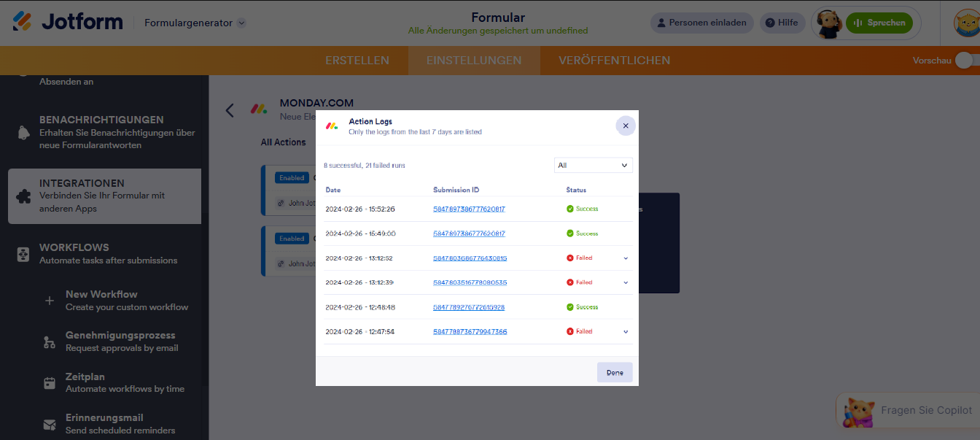
Task: Click the Workflows icon in the sidebar
Action: (x=23, y=254)
